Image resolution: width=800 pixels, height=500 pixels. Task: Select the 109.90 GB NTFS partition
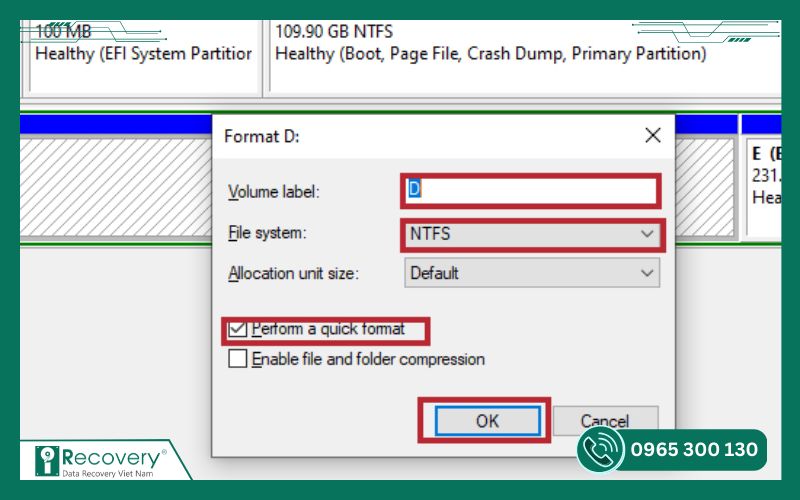click(x=526, y=57)
